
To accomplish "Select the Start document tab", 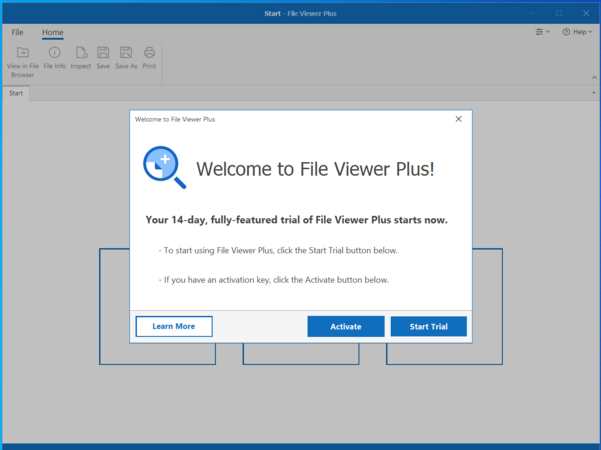I will point(16,93).
